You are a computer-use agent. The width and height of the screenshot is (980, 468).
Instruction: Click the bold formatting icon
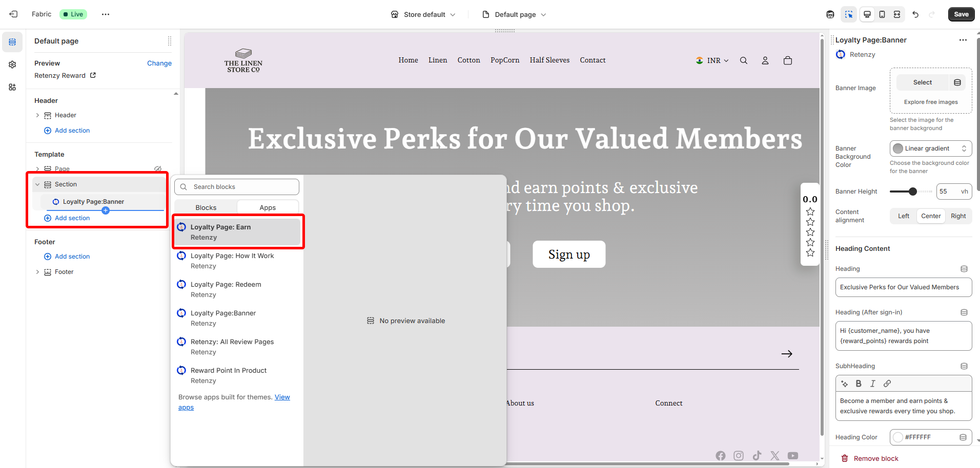coord(859,384)
